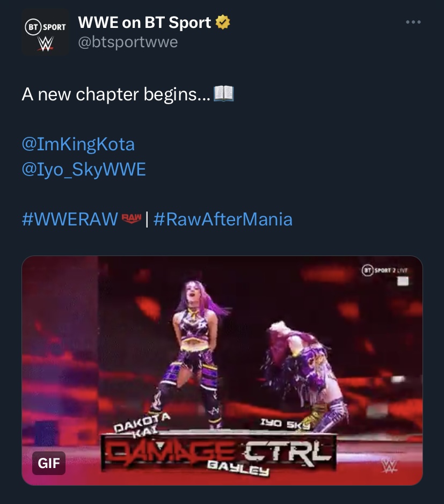Click the 'A new chapter begins' tweet text
Viewport: 444px width, 504px height.
pos(116,94)
